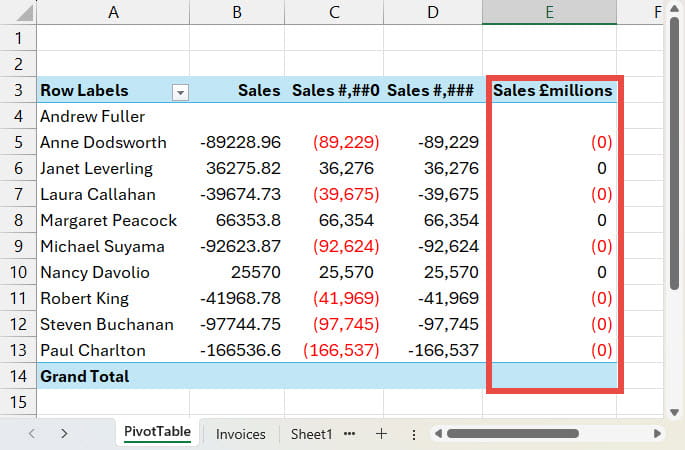The width and height of the screenshot is (685, 450).
Task: Select the 'Sales #,##0' header cell
Action: pyautogui.click(x=334, y=90)
